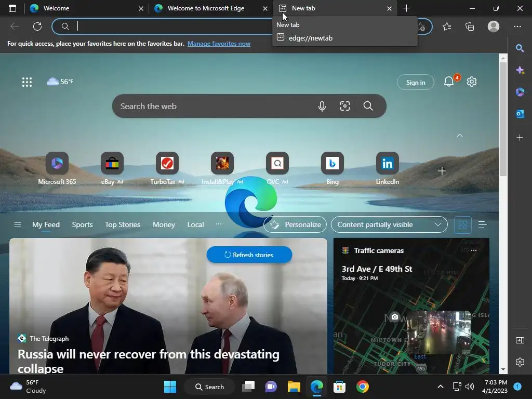Image resolution: width=532 pixels, height=399 pixels.
Task: Open sidebar Search
Action: (520, 48)
